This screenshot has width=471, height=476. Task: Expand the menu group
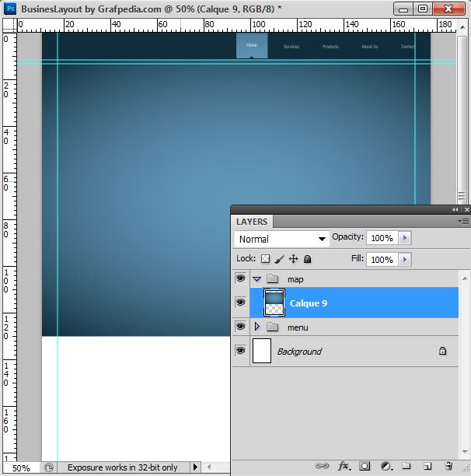pos(257,327)
